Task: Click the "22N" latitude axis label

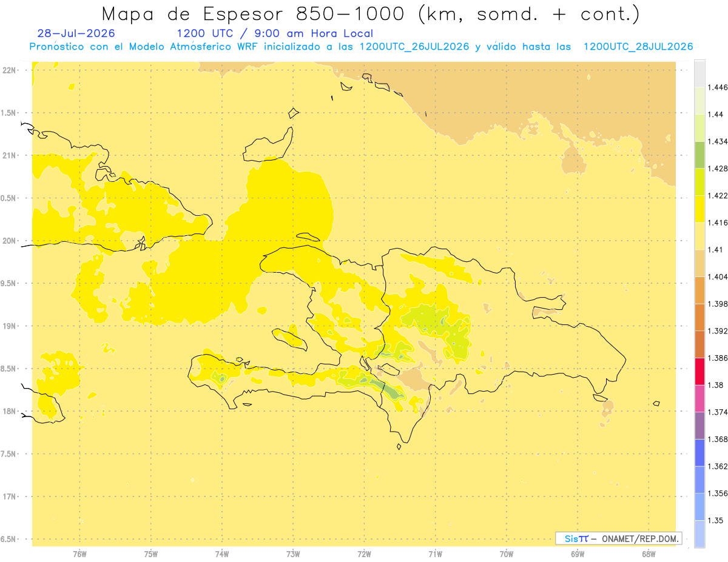Action: click(x=9, y=70)
